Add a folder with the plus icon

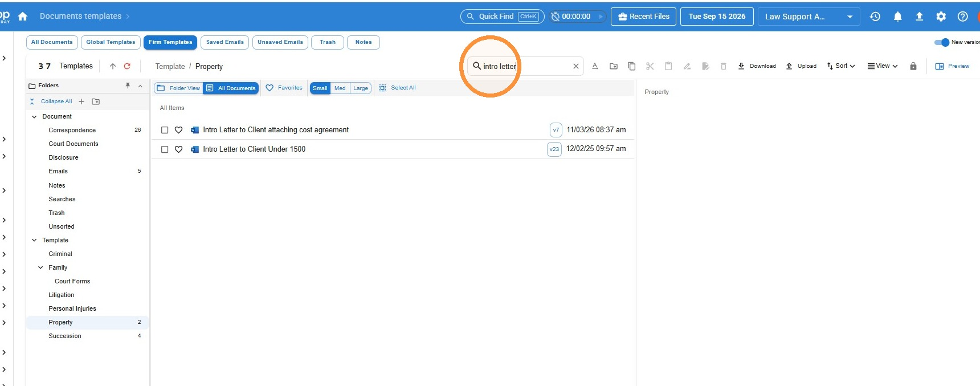click(x=81, y=101)
